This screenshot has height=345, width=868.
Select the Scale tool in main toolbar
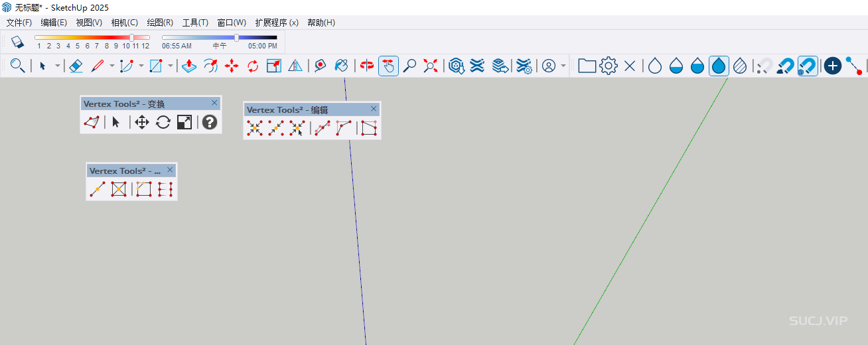tap(274, 66)
